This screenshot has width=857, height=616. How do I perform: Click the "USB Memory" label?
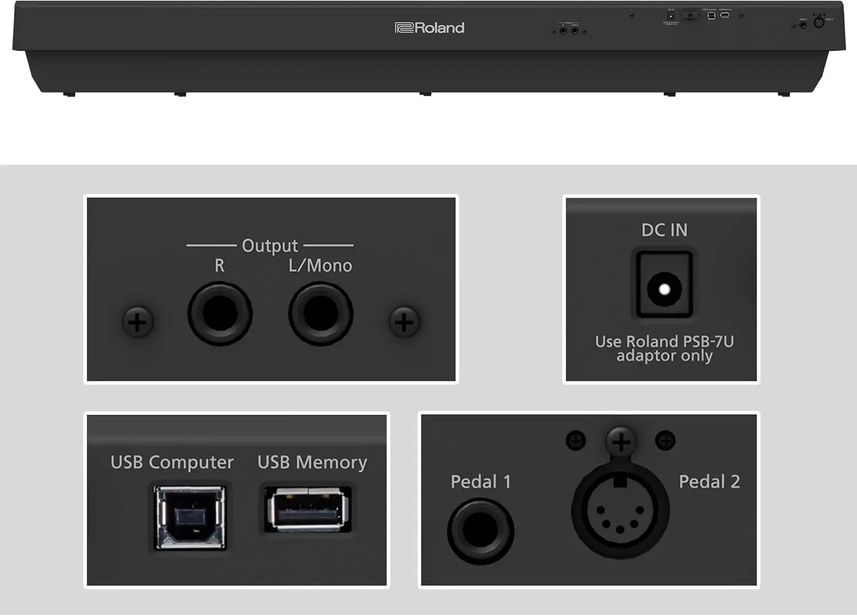coord(313,462)
